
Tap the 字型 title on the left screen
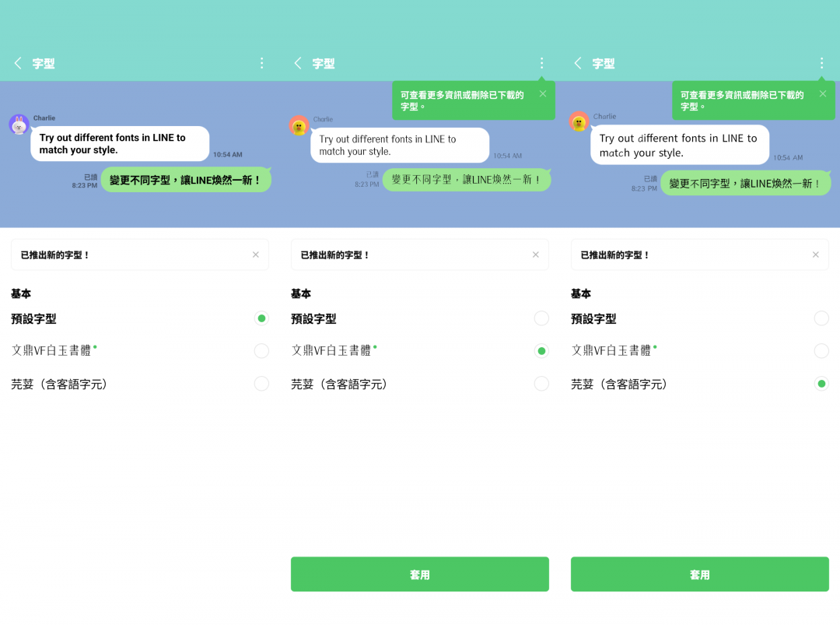[x=44, y=64]
